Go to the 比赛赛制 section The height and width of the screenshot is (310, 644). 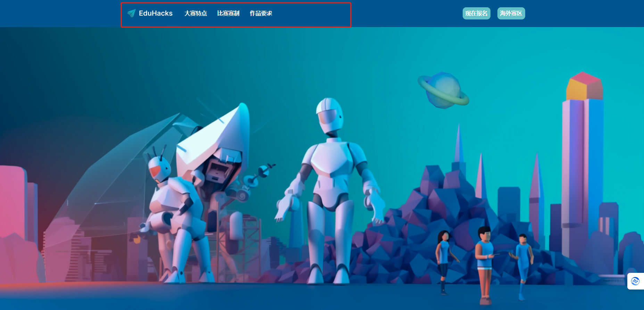point(228,13)
